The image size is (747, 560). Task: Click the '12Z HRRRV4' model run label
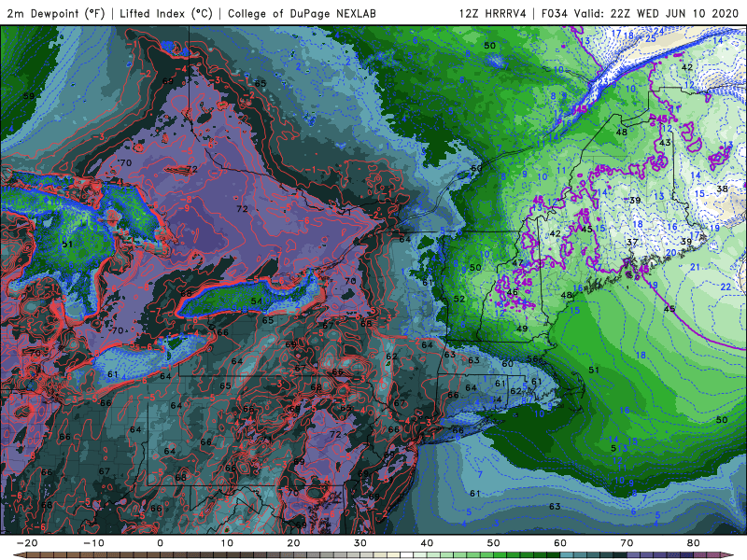click(x=493, y=13)
